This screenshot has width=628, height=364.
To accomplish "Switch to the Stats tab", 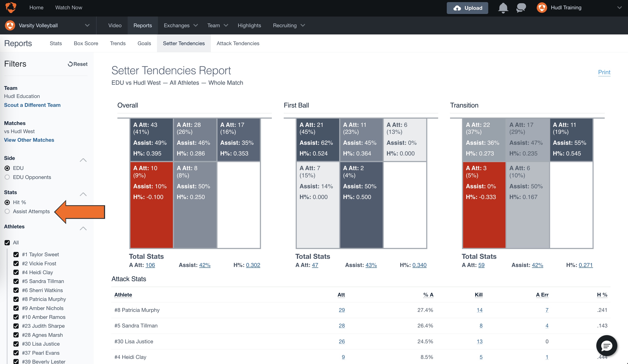I will tap(56, 43).
